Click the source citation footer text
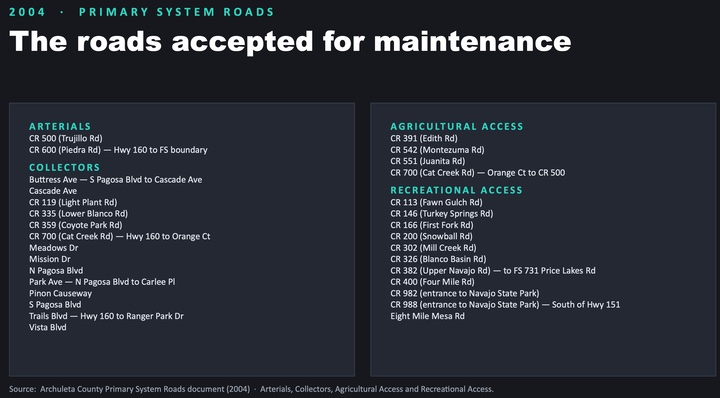 click(x=251, y=389)
